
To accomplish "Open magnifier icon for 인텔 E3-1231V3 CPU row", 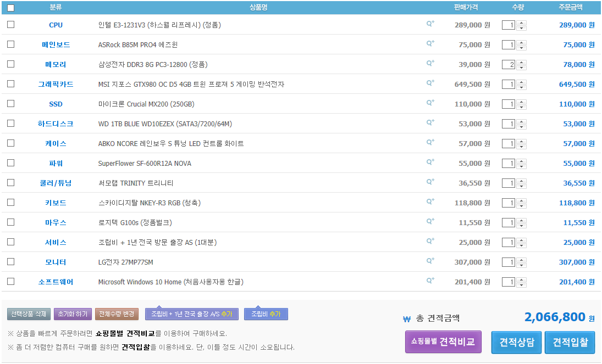I will click(430, 24).
